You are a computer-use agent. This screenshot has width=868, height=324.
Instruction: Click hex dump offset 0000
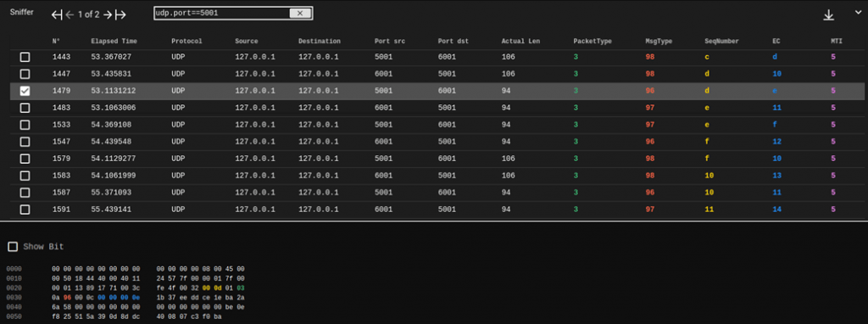14,269
